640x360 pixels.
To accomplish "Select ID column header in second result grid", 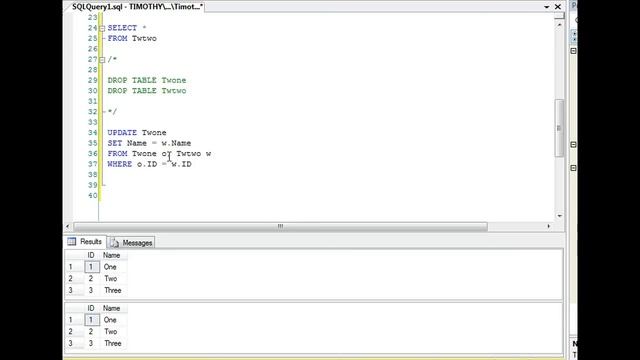I will [91, 308].
